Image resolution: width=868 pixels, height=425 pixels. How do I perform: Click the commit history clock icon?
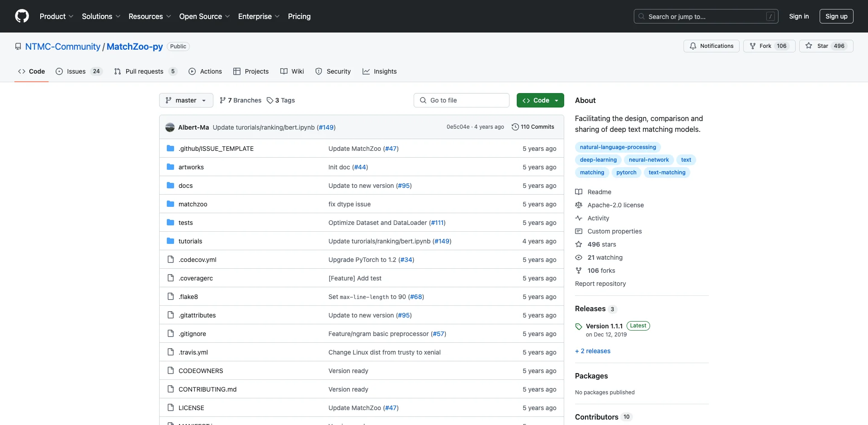click(515, 127)
